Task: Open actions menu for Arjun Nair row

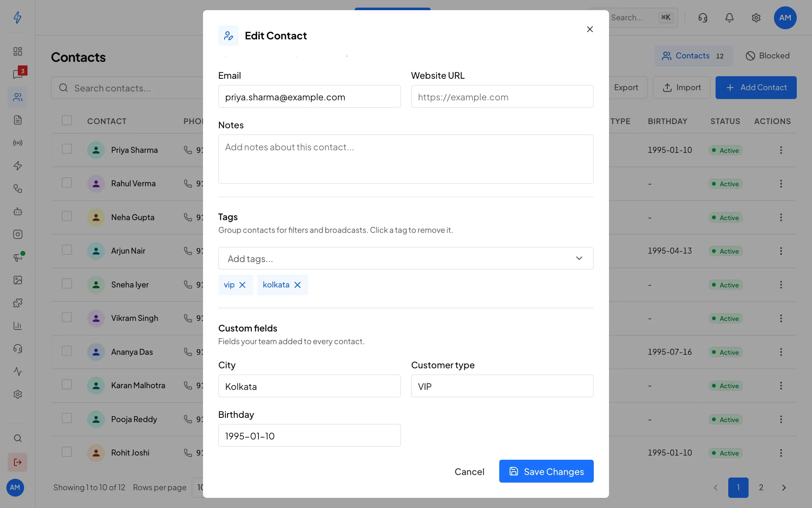Action: point(781,251)
